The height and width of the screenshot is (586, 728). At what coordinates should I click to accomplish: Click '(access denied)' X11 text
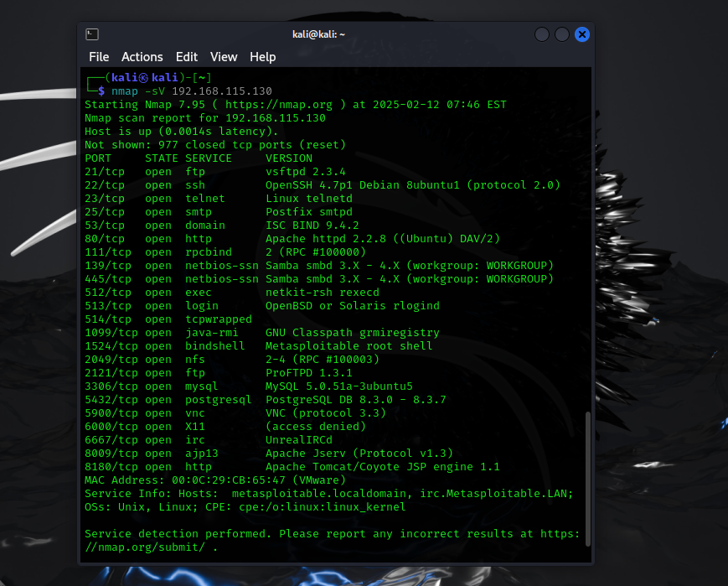point(316,427)
